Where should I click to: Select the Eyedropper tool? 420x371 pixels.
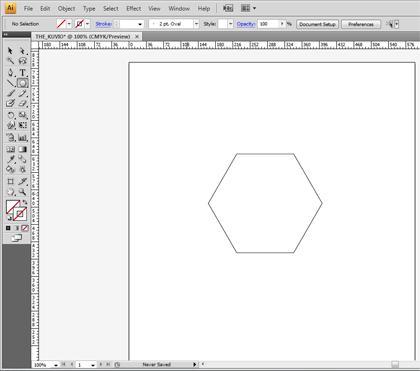tap(10, 159)
